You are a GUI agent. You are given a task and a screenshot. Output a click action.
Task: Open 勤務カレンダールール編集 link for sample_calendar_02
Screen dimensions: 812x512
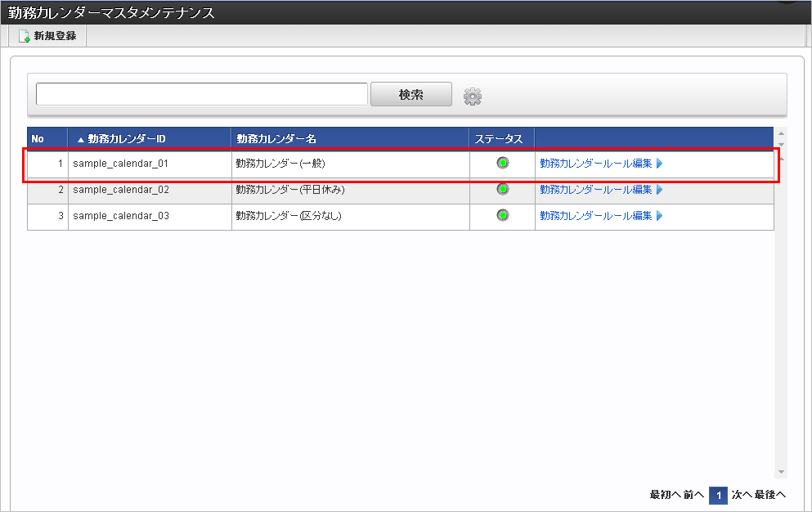click(x=601, y=190)
